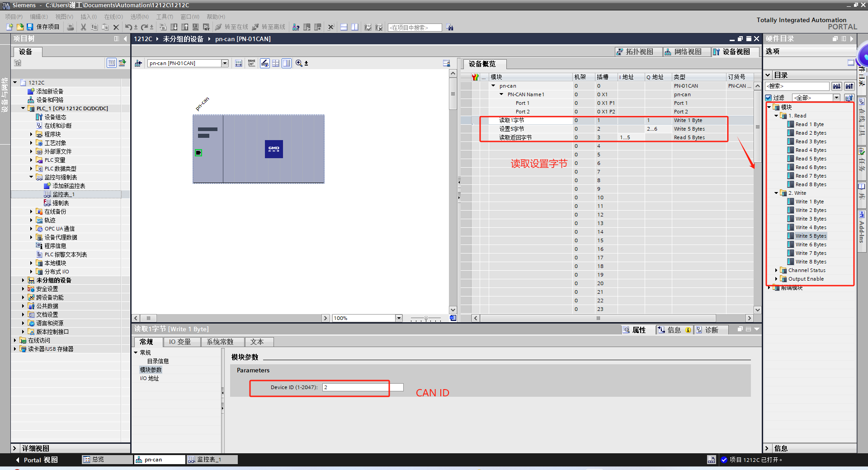Open the 在线(O) menu
The width and height of the screenshot is (868, 470).
[x=113, y=17]
